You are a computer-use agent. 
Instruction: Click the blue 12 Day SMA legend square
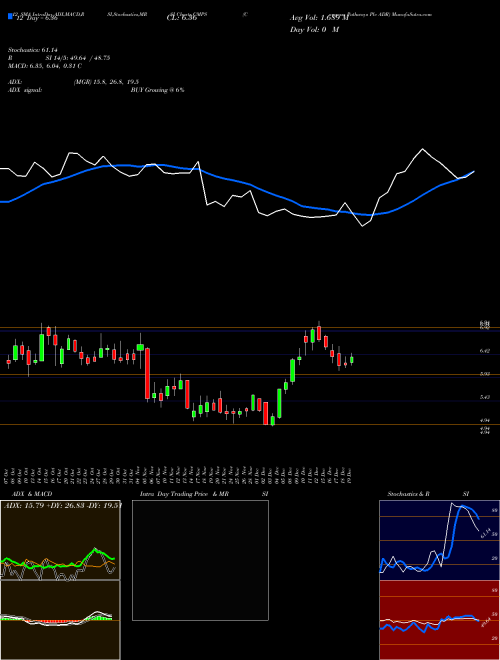pyautogui.click(x=10, y=17)
